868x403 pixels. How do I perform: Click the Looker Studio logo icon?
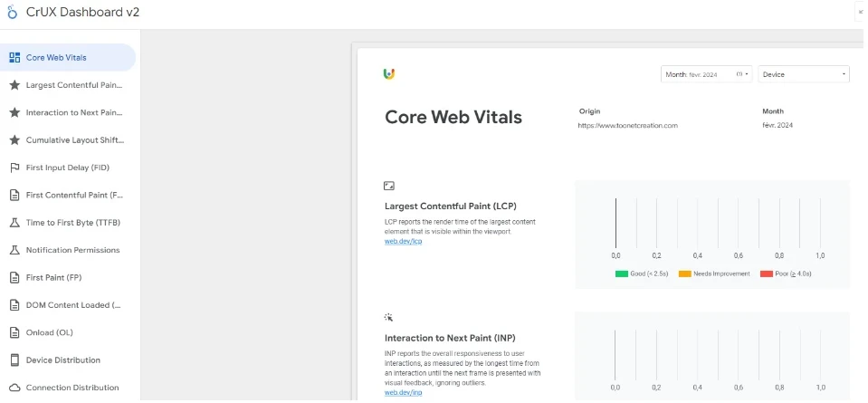click(14, 14)
